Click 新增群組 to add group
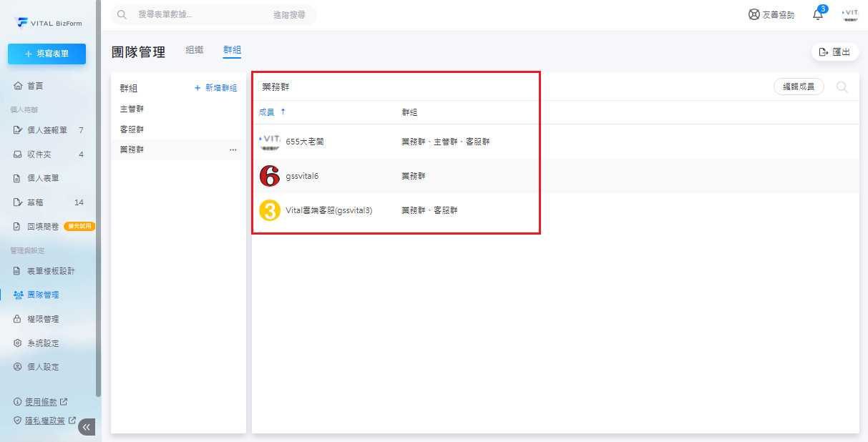This screenshot has width=868, height=442. 215,88
